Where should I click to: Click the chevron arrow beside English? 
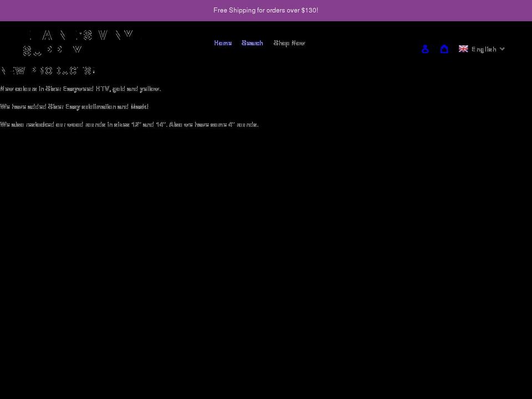click(502, 49)
